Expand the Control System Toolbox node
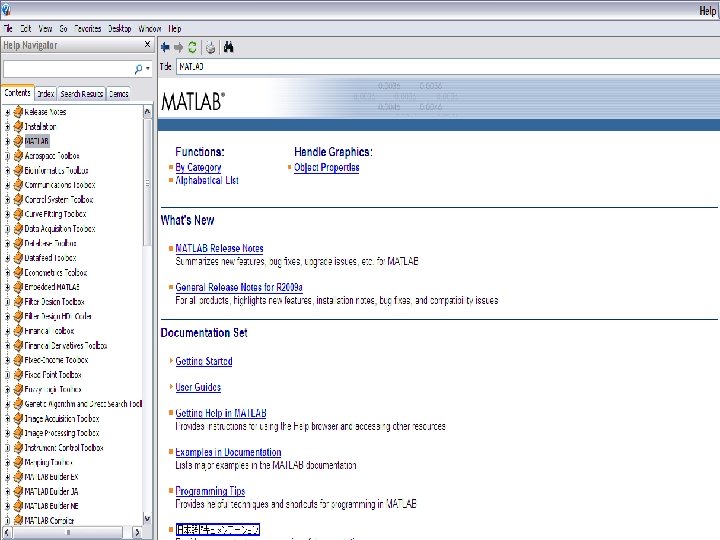The width and height of the screenshot is (720, 540). [x=7, y=200]
